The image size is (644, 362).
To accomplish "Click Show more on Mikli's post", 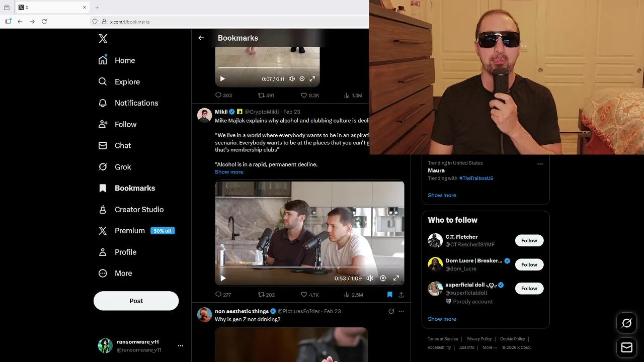I will [x=229, y=172].
